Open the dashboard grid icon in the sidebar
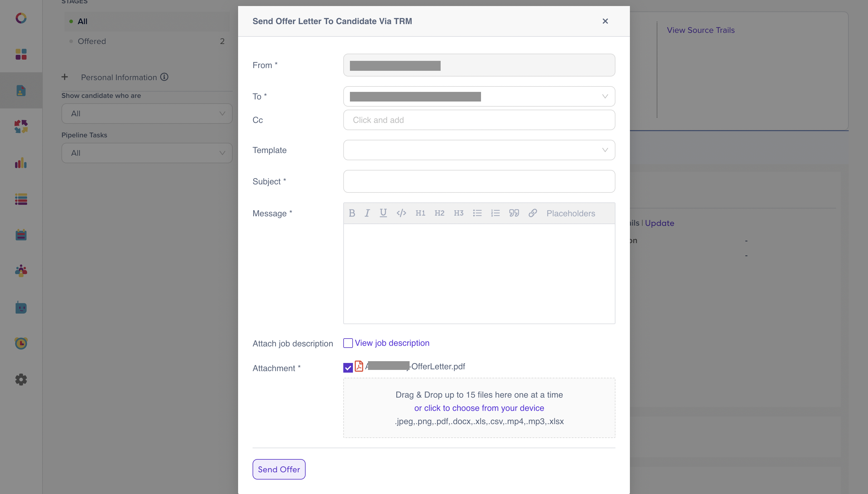The image size is (868, 494). click(21, 54)
